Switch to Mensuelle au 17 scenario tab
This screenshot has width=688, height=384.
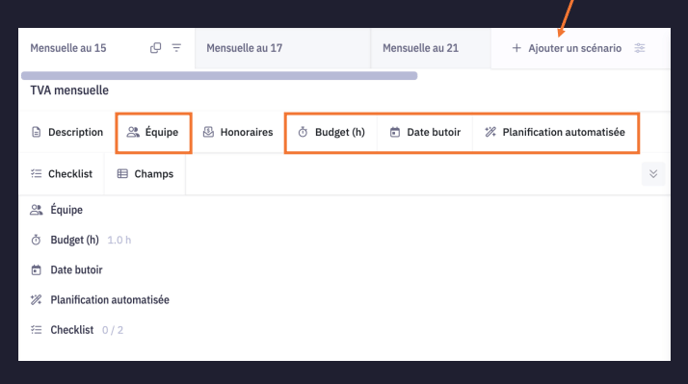(x=283, y=48)
